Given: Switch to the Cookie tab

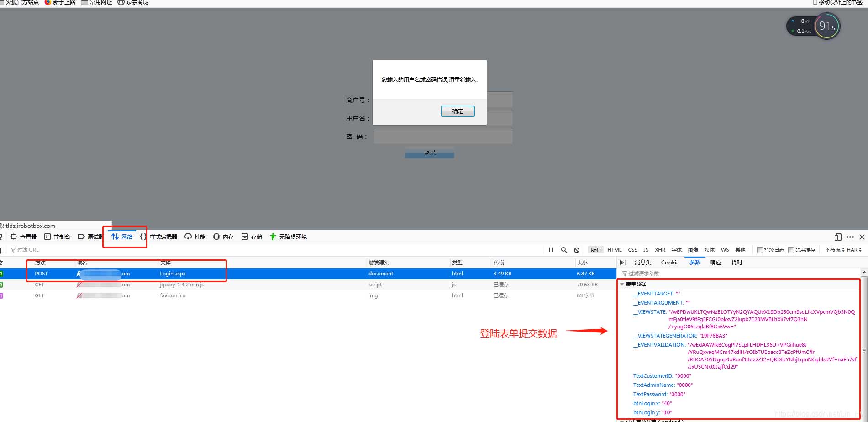Looking at the screenshot, I should tap(670, 263).
